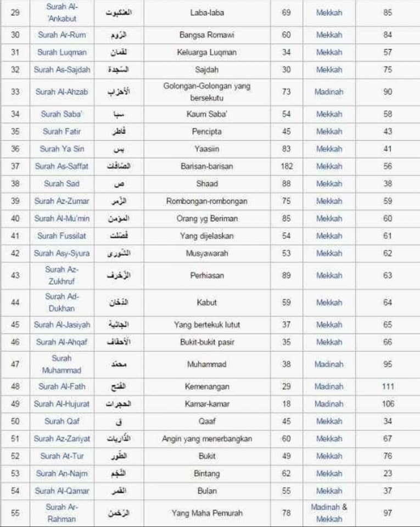This screenshot has width=420, height=527.
Task: Click Madinah link in Surah Al-Ahzab row
Action: click(x=329, y=92)
